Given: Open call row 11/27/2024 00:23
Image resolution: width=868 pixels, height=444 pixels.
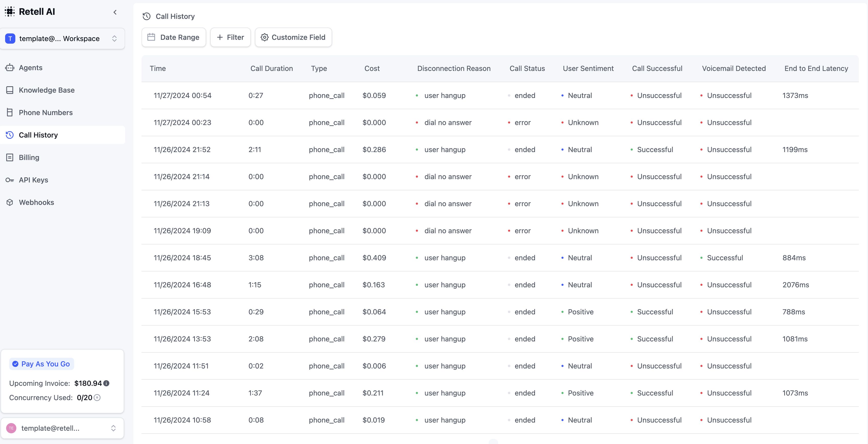Looking at the screenshot, I should pyautogui.click(x=500, y=122).
